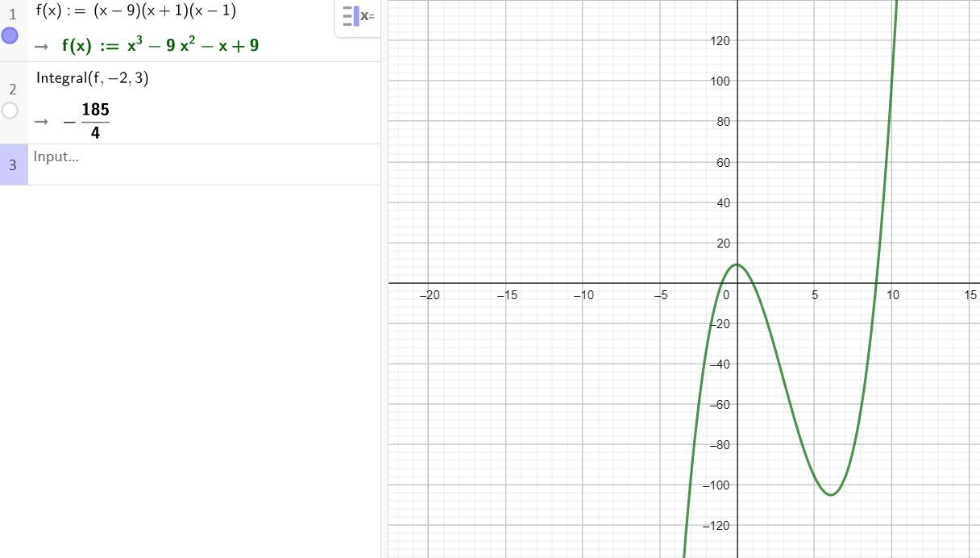980x558 pixels.
Task: Toggle visibility marker of Integral row 2
Action: point(10,111)
